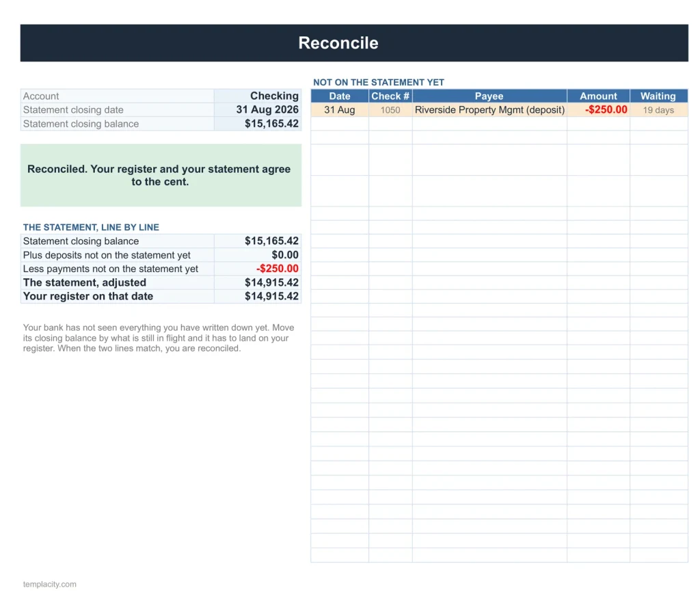Screen dimensions: 700x603
Task: Click the Amount column header
Action: [598, 96]
